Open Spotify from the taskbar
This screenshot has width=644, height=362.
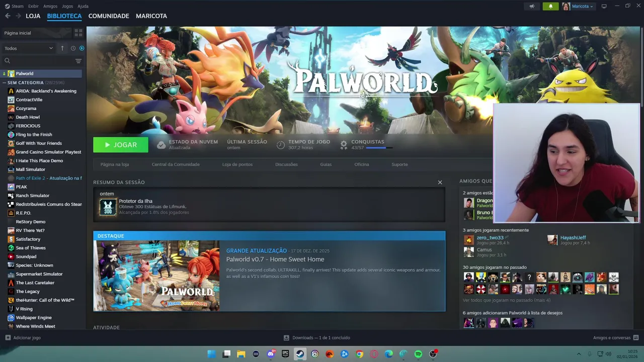coord(418,354)
